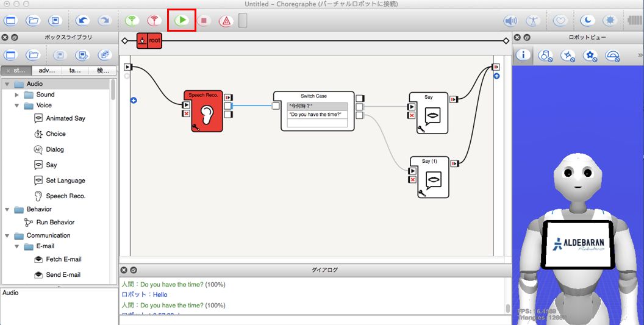Open the 検... search tab

[102, 70]
